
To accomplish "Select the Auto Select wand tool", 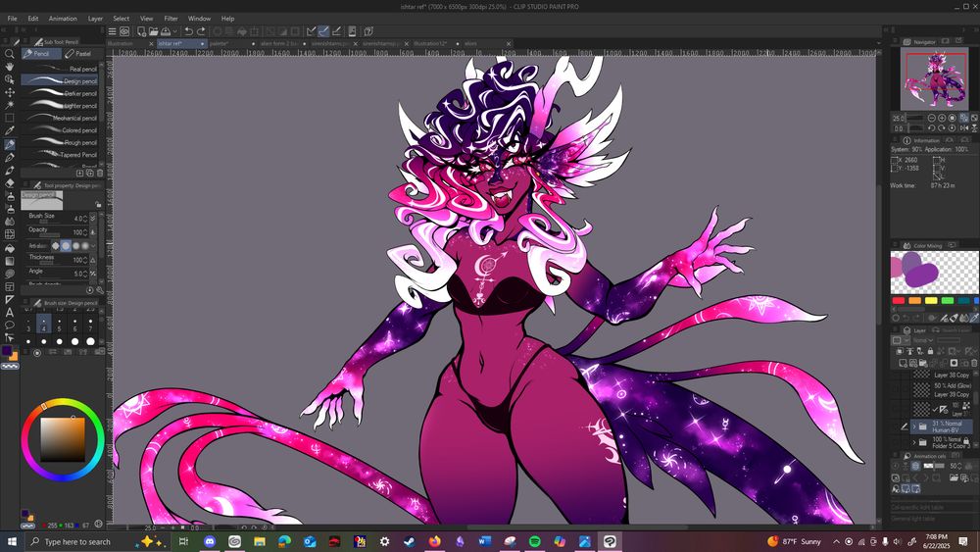I will click(10, 104).
